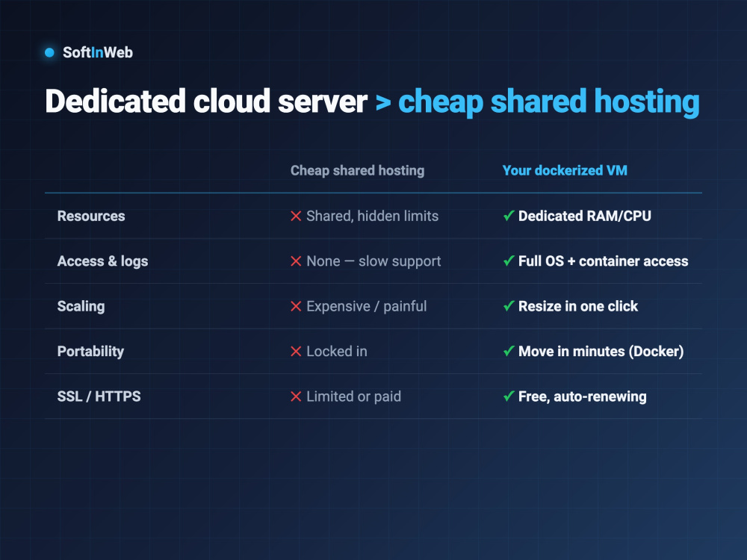Click the green check beside Full OS + container access
Screen dimensions: 747x560
pos(509,261)
